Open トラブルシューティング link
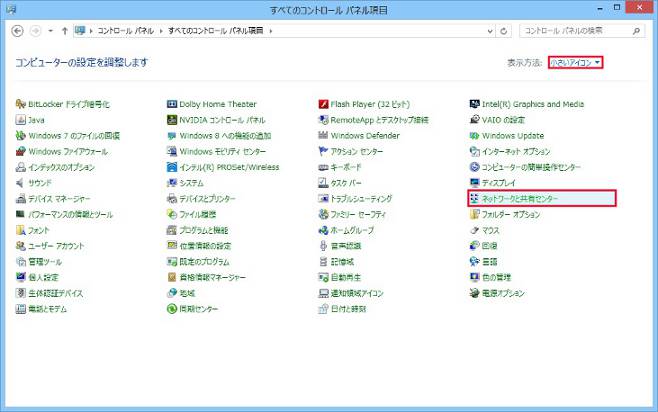This screenshot has height=412, width=658. pyautogui.click(x=361, y=198)
